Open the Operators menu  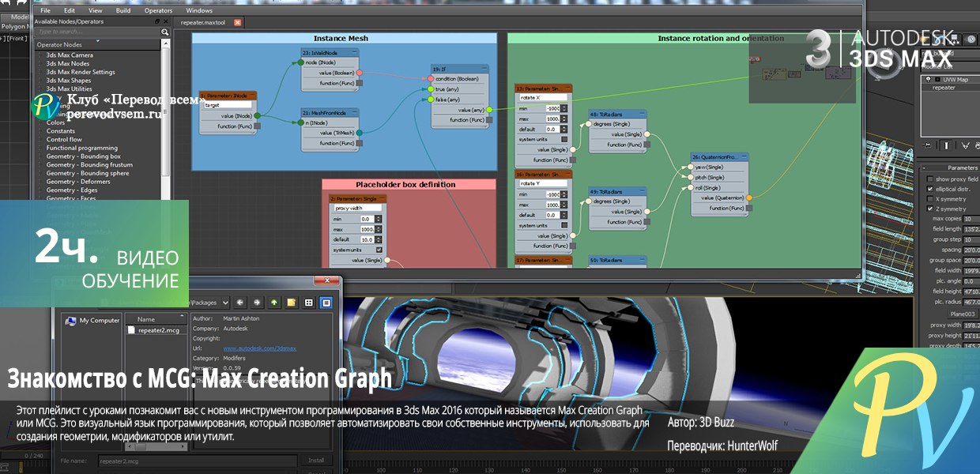(x=158, y=10)
